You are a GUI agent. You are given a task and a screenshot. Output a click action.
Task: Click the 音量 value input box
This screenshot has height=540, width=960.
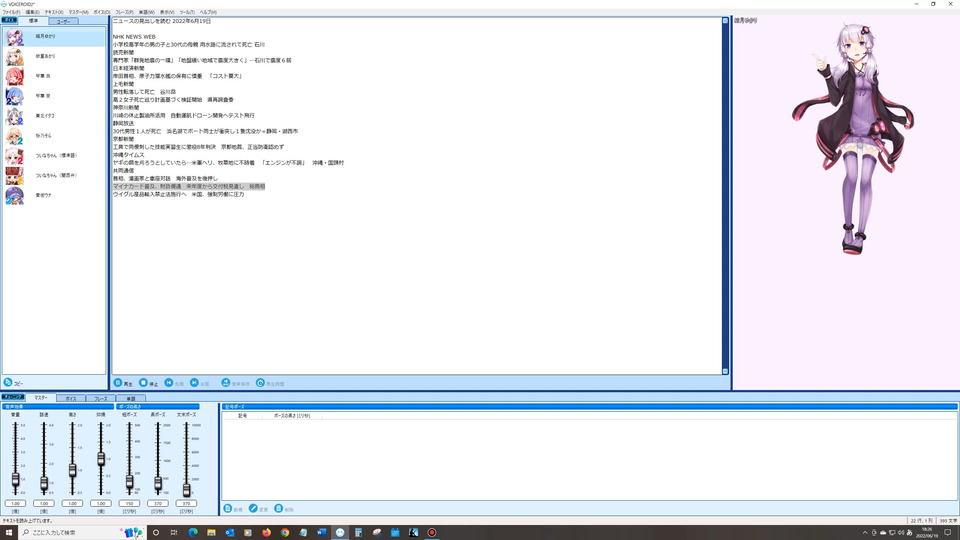(x=15, y=503)
